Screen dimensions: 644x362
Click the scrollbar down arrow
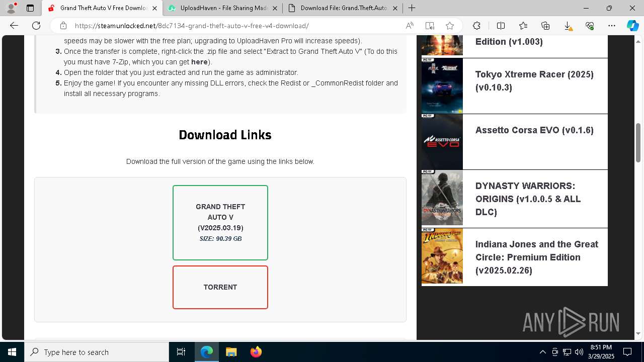[x=638, y=333]
